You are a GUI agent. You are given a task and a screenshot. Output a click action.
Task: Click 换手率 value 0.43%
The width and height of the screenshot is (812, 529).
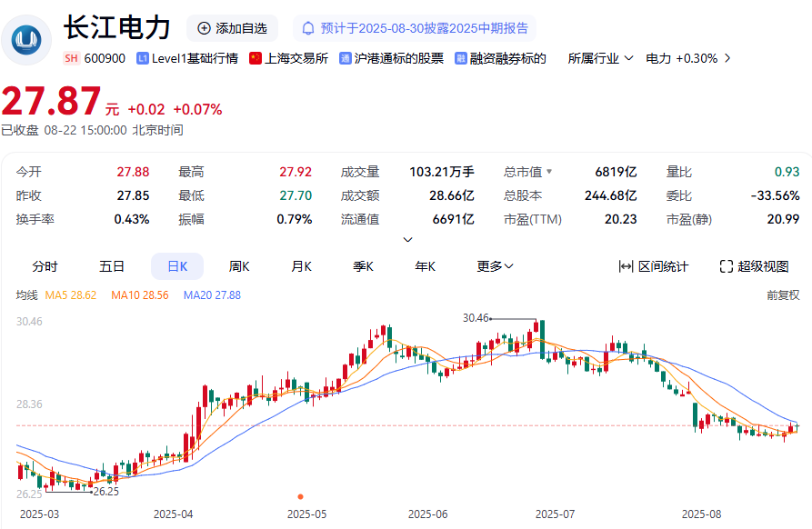click(x=132, y=219)
